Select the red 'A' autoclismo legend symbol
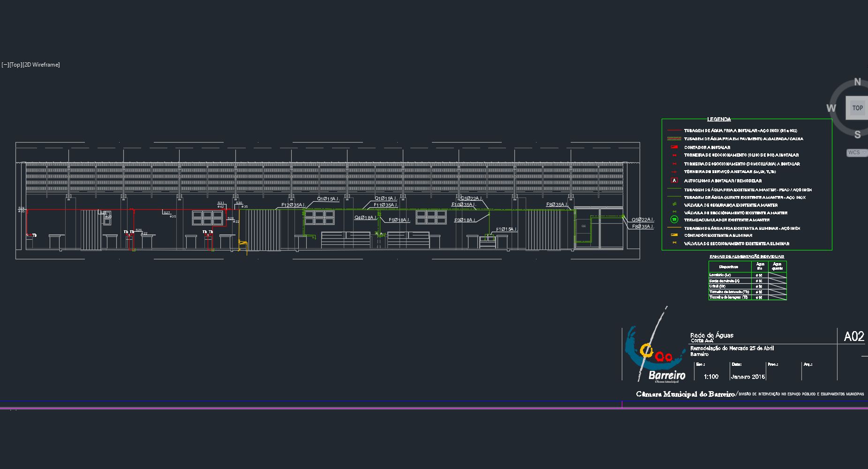Image resolution: width=868 pixels, height=469 pixels. point(674,181)
